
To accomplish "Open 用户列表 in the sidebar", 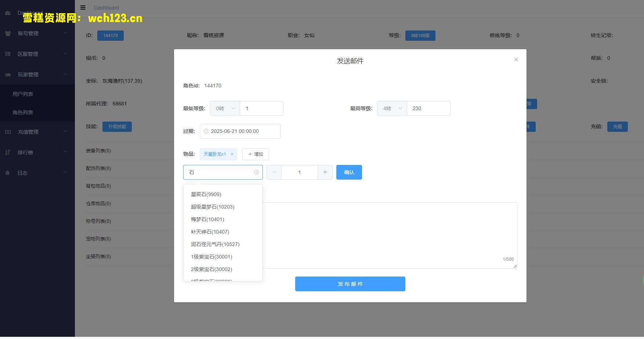I will [37, 94].
